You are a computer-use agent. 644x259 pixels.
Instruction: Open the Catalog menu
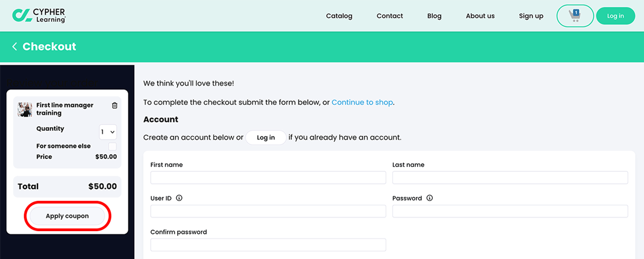(x=339, y=16)
